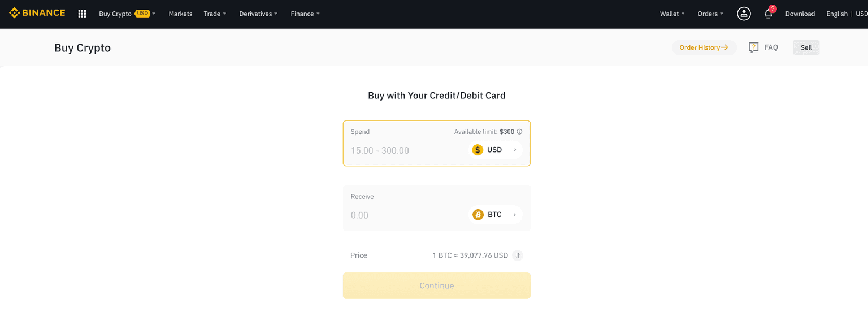Click the Binance logo
The width and height of the screenshot is (868, 334).
[37, 13]
